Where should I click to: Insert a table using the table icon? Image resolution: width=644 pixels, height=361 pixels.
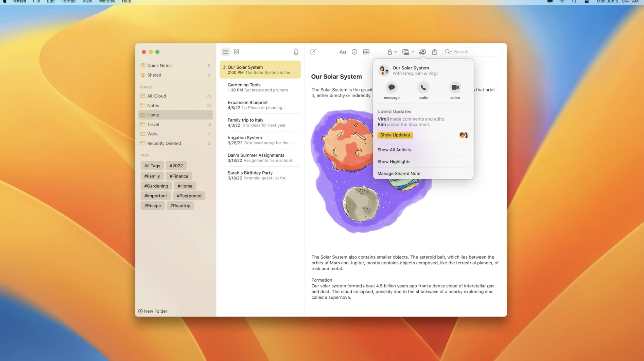[x=366, y=52]
